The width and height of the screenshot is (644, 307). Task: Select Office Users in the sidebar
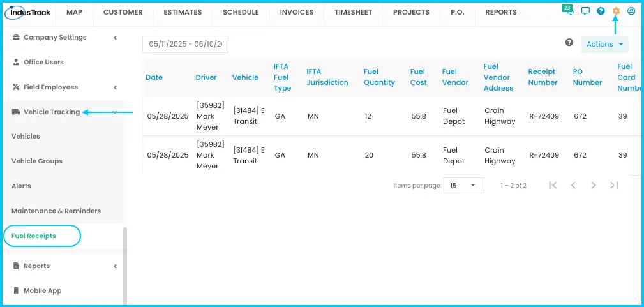(43, 63)
